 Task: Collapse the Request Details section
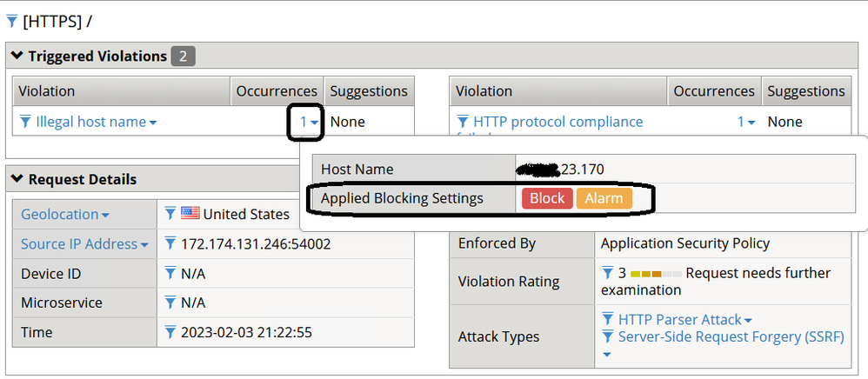pyautogui.click(x=17, y=180)
